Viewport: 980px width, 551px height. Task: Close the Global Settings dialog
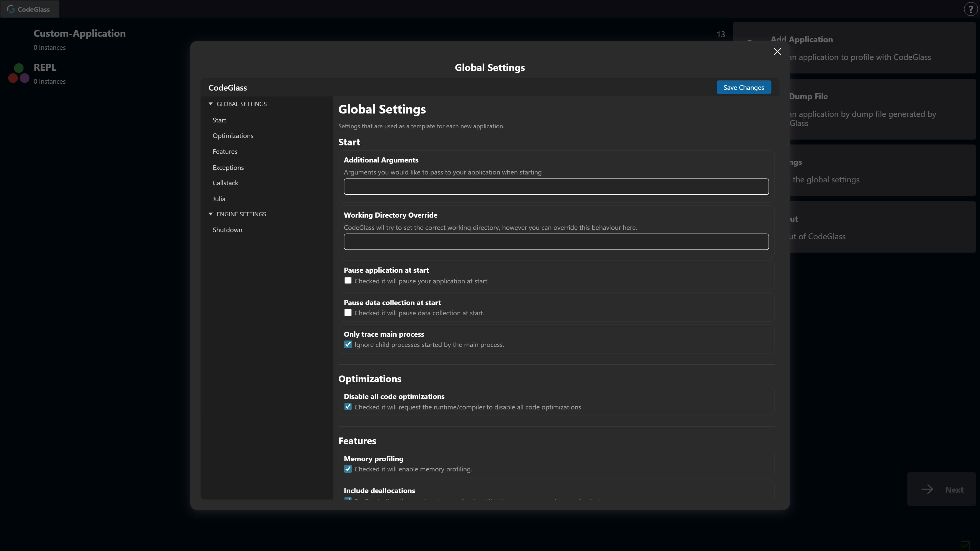point(777,52)
